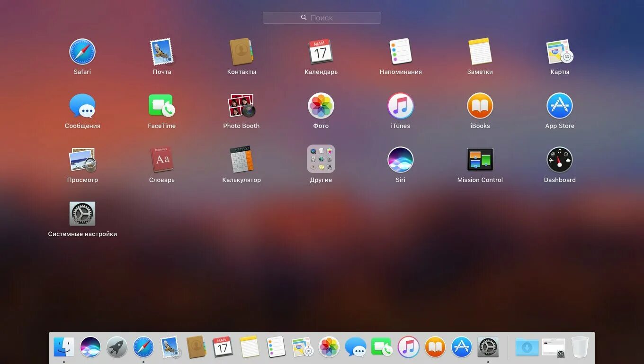Launch iBooks from the Launchpad grid
Image resolution: width=644 pixels, height=364 pixels.
tap(480, 106)
